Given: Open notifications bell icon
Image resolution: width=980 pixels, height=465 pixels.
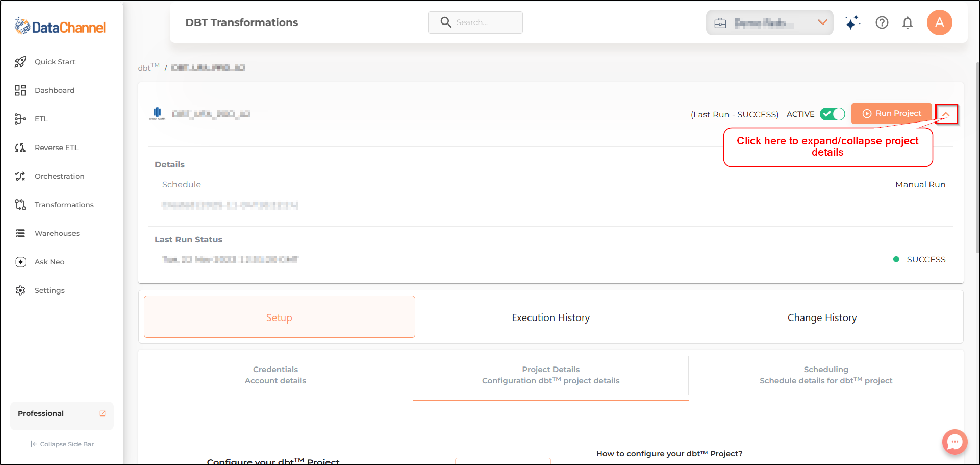Looking at the screenshot, I should (x=908, y=22).
